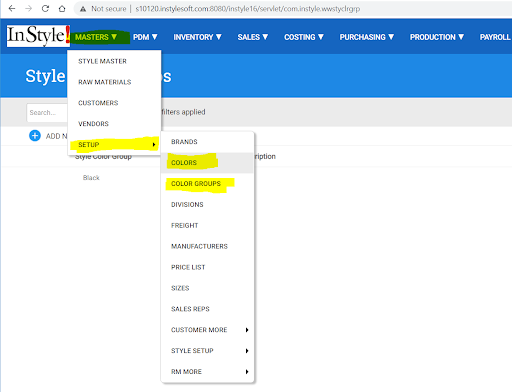Screen dimensions: 512x392
Task: Click the blue plus Add New icon
Action: coord(35,136)
